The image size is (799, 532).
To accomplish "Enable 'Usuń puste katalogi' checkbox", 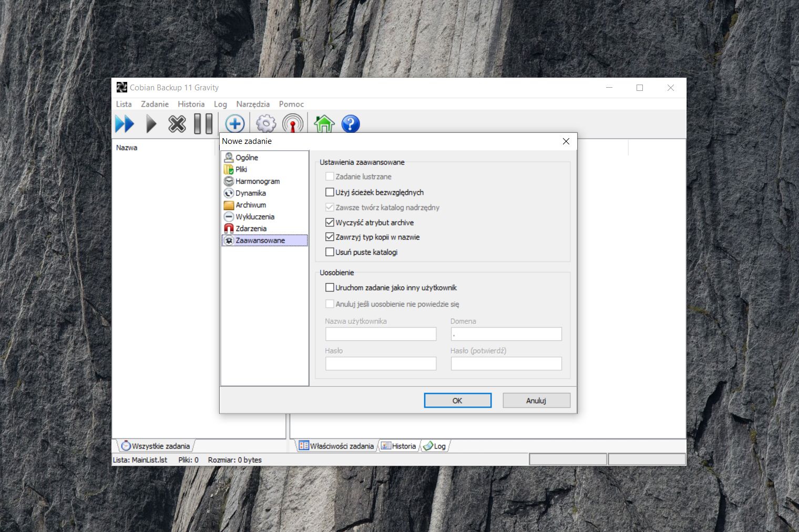I will 330,252.
